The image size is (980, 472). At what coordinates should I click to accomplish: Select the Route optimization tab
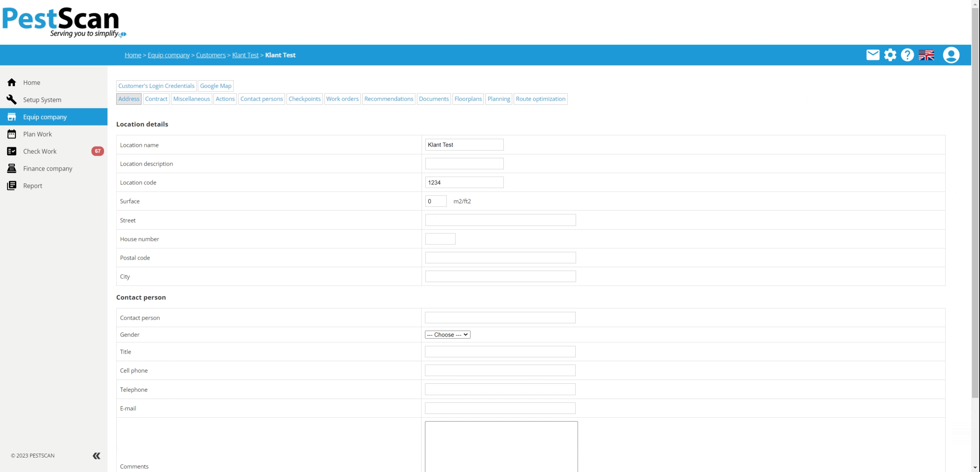click(540, 99)
